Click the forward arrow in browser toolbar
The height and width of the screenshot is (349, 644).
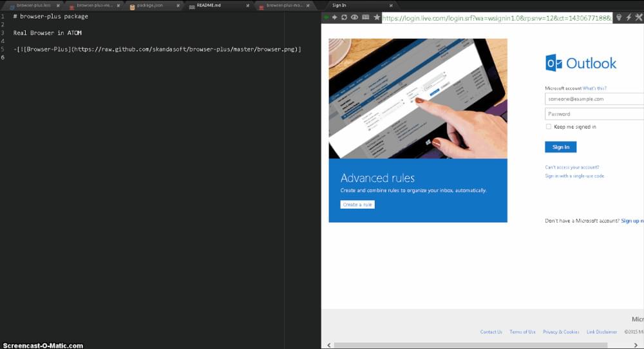click(x=334, y=17)
